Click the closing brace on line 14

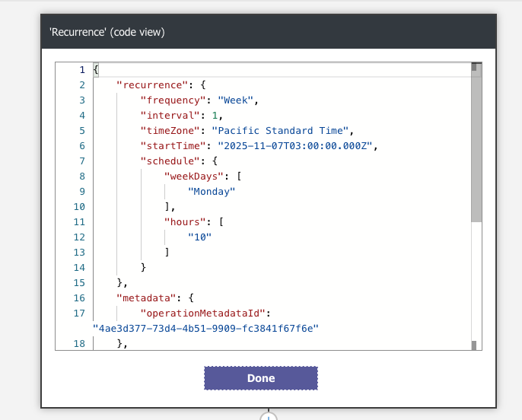tap(143, 268)
